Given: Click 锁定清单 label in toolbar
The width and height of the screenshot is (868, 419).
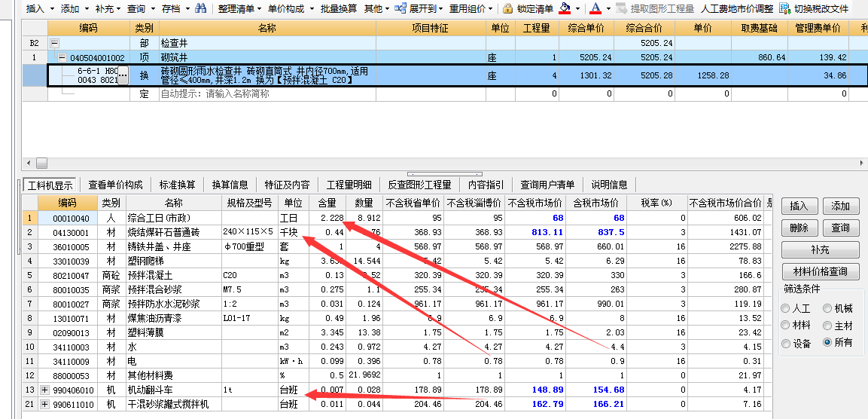Looking at the screenshot, I should pyautogui.click(x=535, y=9).
